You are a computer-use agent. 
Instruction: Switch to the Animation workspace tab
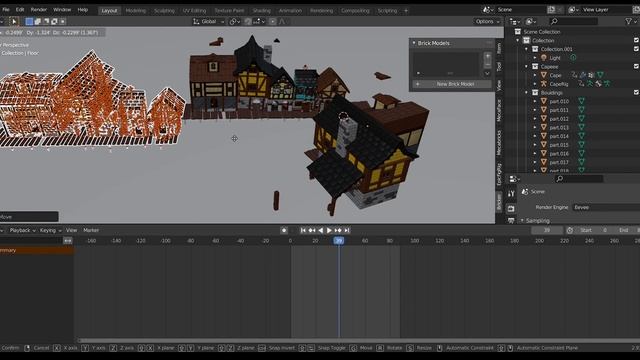pyautogui.click(x=290, y=11)
